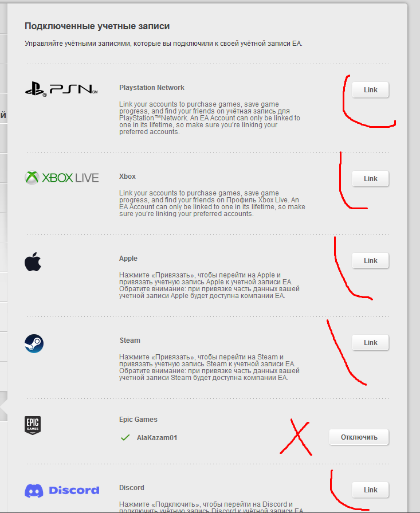Image resolution: width=420 pixels, height=513 pixels.
Task: Link the Xbox account
Action: point(370,179)
